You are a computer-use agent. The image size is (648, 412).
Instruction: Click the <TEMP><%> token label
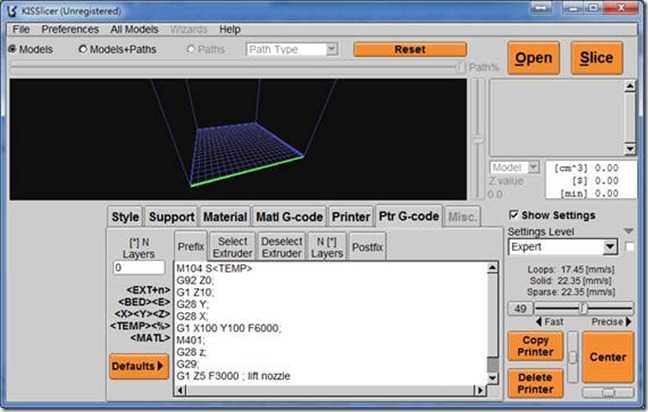tap(140, 326)
